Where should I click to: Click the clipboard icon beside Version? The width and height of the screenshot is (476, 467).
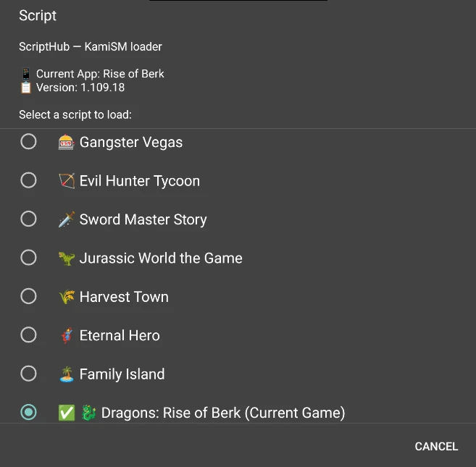[x=26, y=88]
